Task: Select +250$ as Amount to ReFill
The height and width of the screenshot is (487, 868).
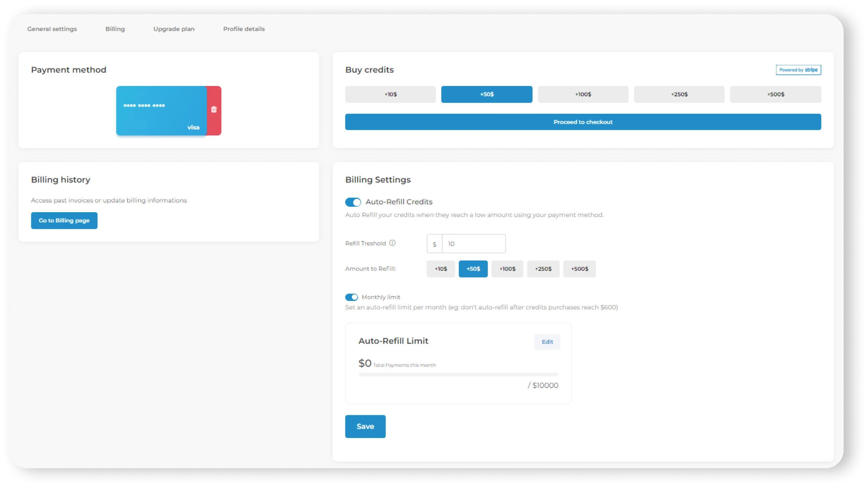Action: coord(543,269)
